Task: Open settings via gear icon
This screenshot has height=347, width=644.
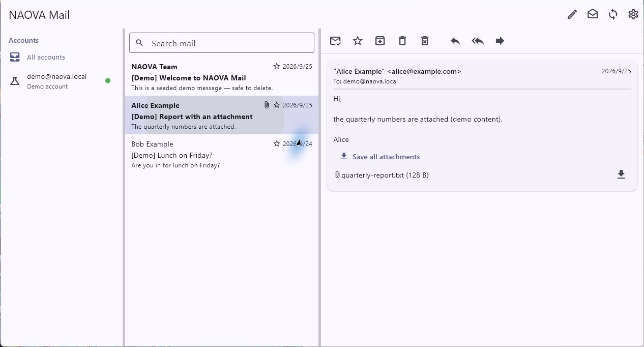Action: 633,14
